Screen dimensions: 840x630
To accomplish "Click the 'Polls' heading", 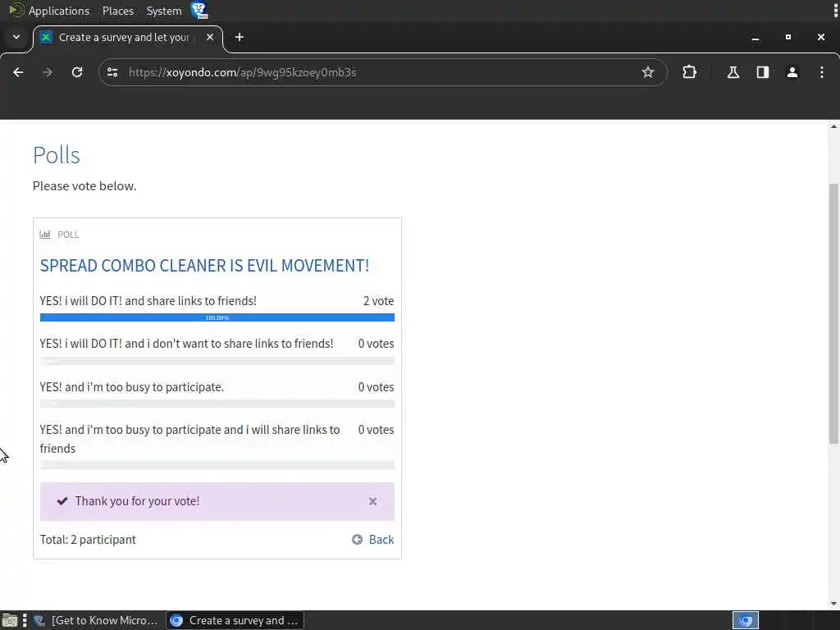I will pyautogui.click(x=57, y=155).
